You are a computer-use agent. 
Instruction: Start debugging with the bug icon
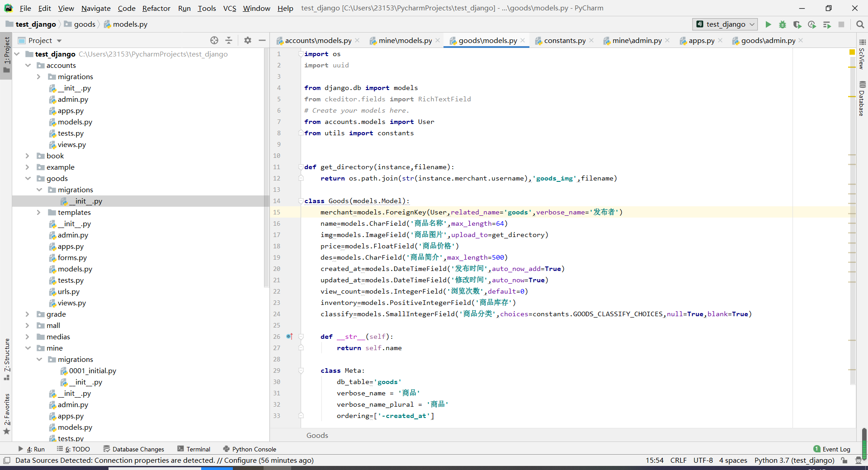click(783, 24)
